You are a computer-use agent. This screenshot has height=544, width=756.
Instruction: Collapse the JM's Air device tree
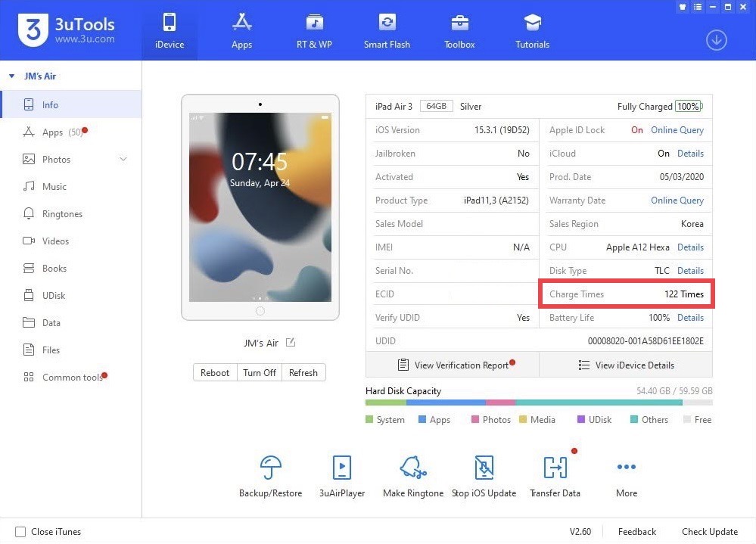[11, 76]
